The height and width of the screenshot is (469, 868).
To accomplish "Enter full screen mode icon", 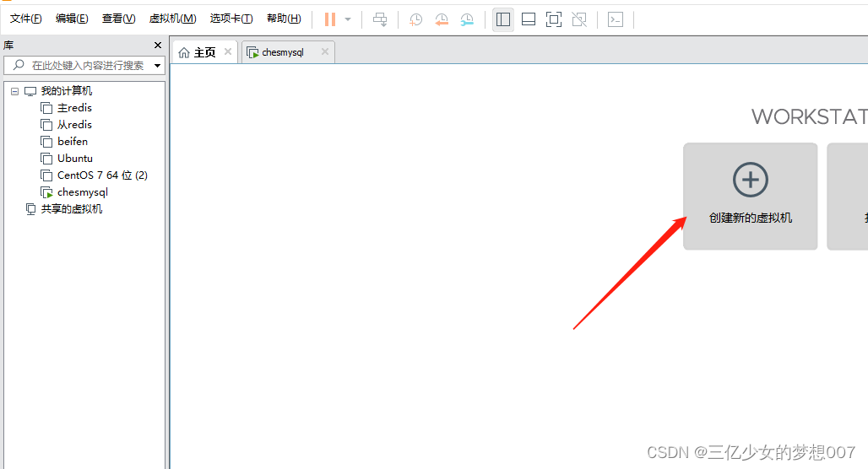I will click(554, 19).
